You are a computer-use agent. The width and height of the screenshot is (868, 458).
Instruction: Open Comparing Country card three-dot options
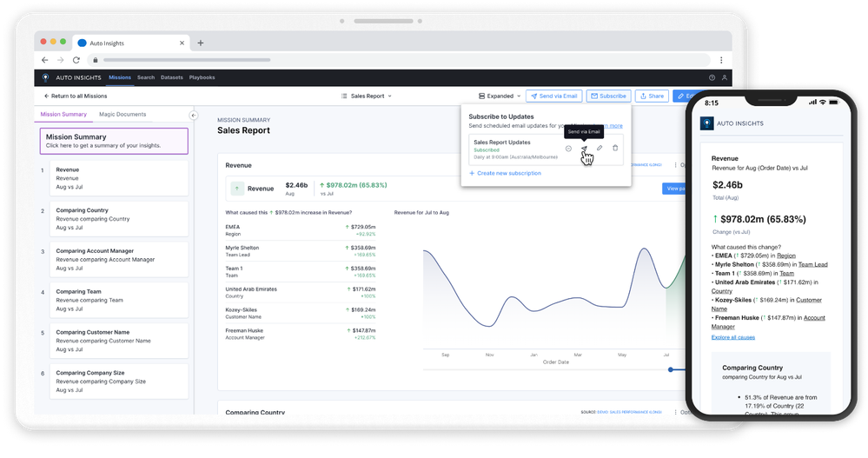675,412
